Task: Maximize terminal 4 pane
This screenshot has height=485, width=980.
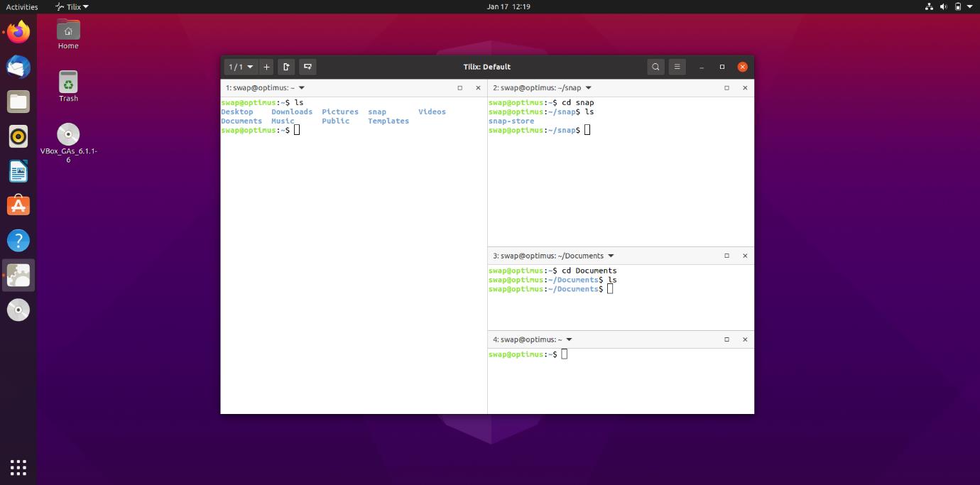Action: 726,339
